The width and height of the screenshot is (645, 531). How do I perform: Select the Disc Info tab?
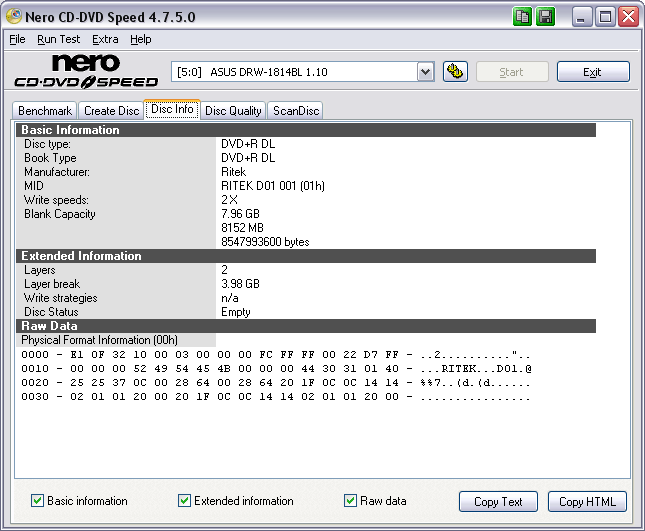(172, 109)
